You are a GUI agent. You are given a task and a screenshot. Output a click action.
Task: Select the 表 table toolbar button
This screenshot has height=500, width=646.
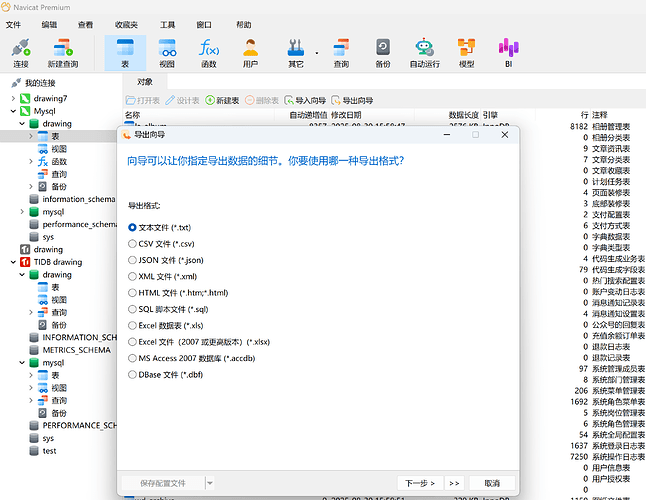[x=125, y=53]
